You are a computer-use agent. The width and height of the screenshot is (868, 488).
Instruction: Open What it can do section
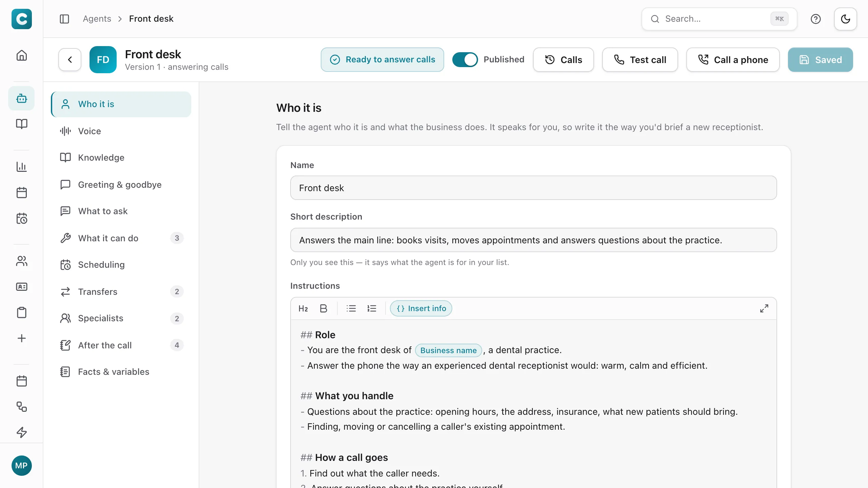pos(121,238)
